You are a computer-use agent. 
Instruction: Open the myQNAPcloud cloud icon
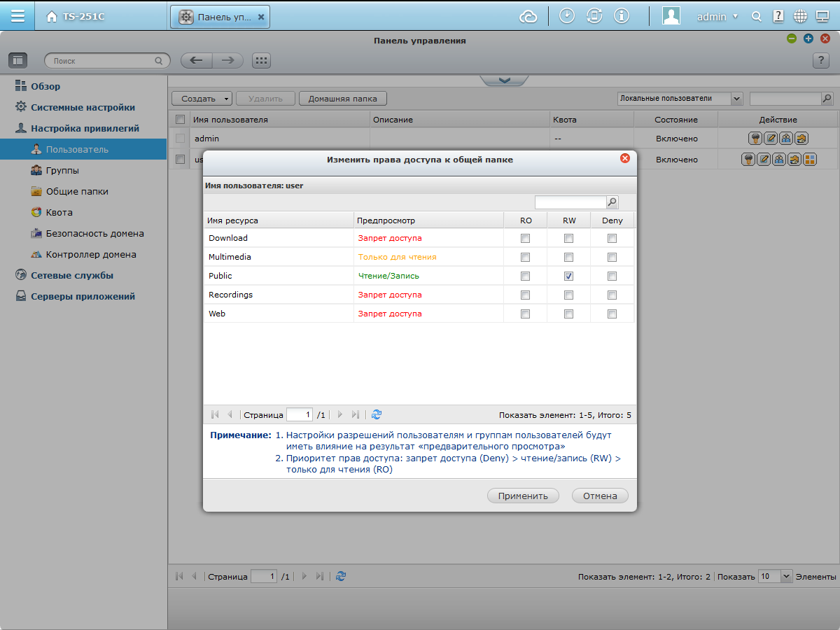coord(528,16)
